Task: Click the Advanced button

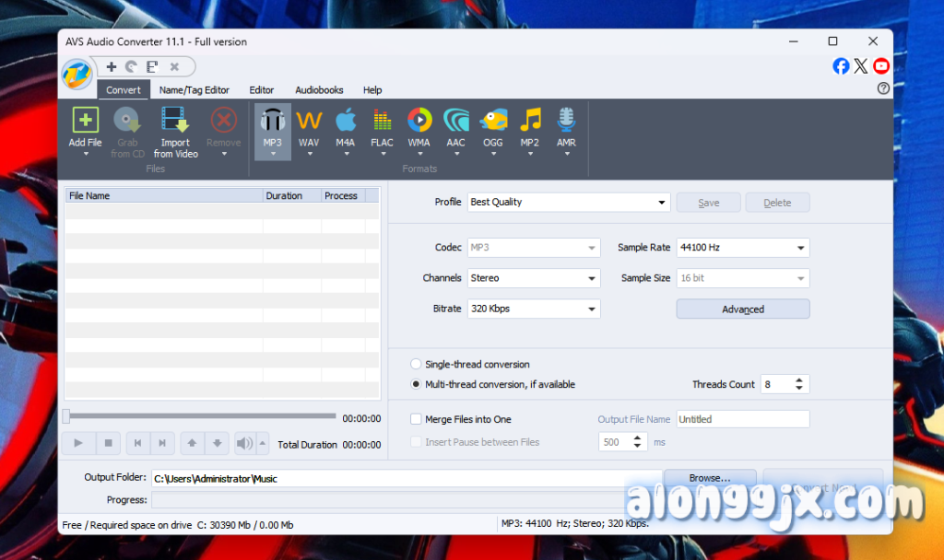Action: pyautogui.click(x=742, y=309)
